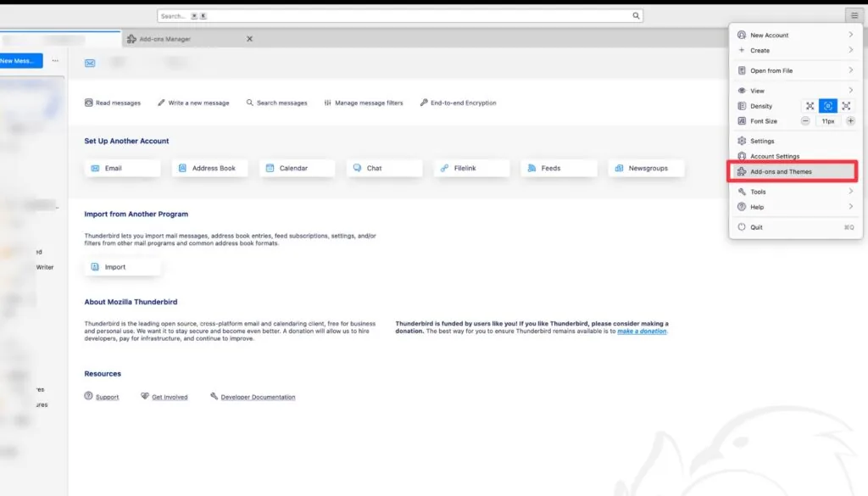Select relaxed density icon

[846, 106]
